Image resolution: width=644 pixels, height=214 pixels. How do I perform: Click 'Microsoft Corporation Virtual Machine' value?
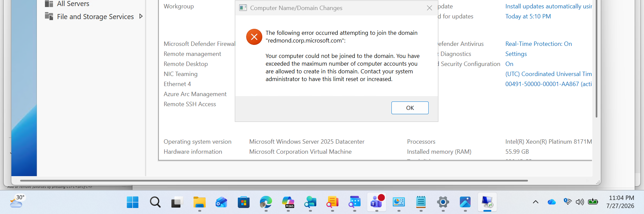300,152
